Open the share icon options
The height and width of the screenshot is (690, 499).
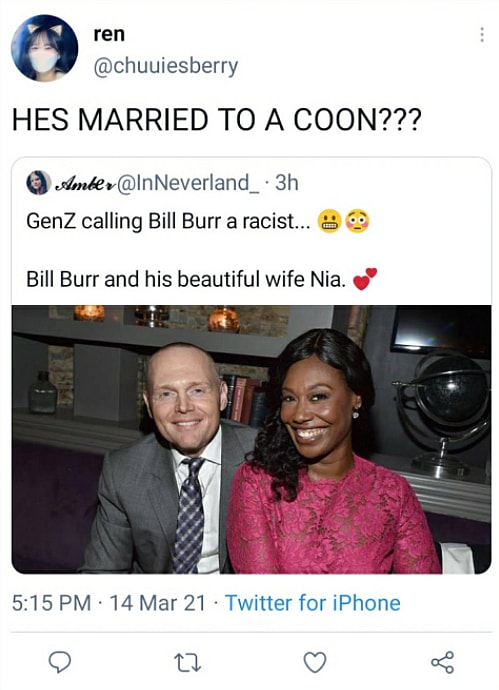click(442, 662)
